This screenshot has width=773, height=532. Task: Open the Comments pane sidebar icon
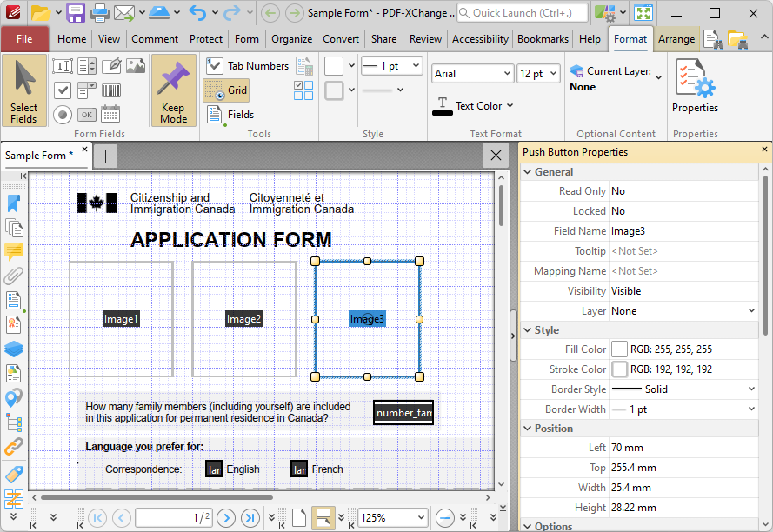14,252
